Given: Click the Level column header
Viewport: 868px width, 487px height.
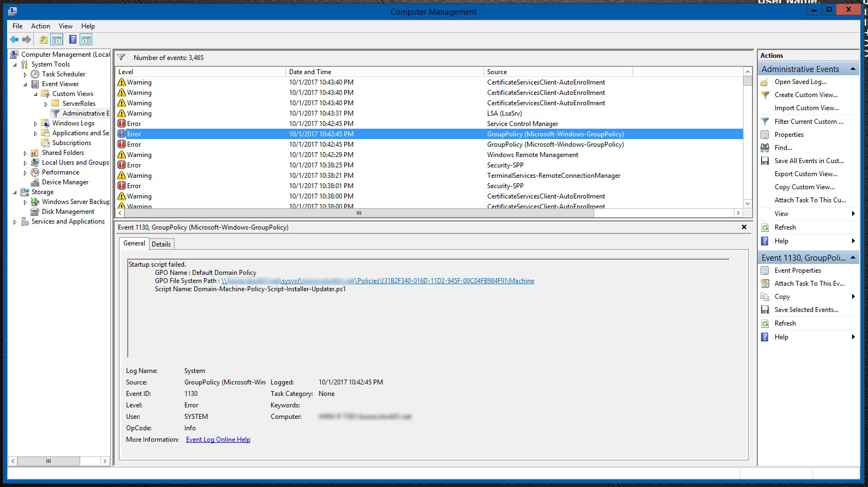Looking at the screenshot, I should [200, 72].
